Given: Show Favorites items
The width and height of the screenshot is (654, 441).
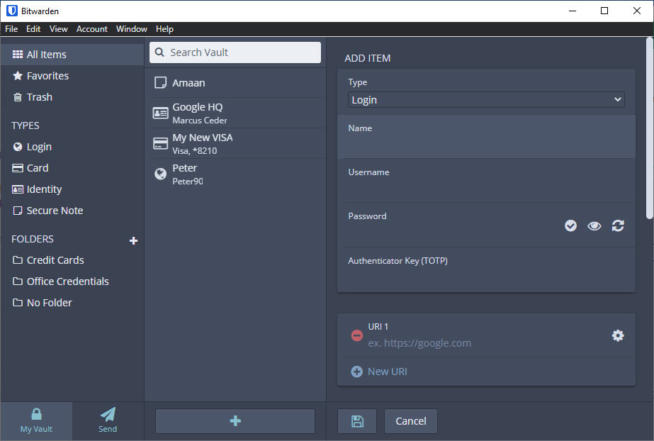Looking at the screenshot, I should tap(72, 76).
